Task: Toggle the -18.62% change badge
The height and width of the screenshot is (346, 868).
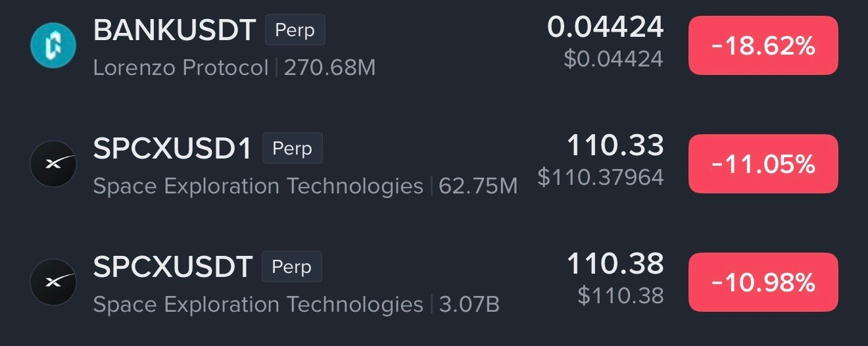Action: tap(763, 45)
